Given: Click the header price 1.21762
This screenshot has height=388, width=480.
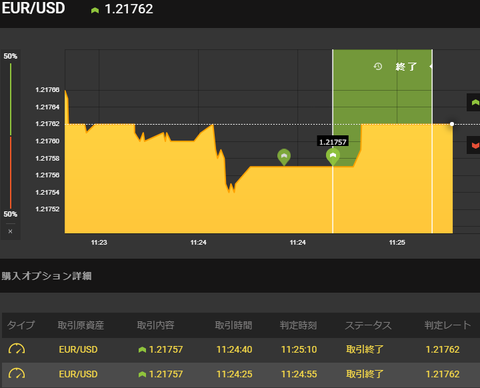Looking at the screenshot, I should (129, 9).
